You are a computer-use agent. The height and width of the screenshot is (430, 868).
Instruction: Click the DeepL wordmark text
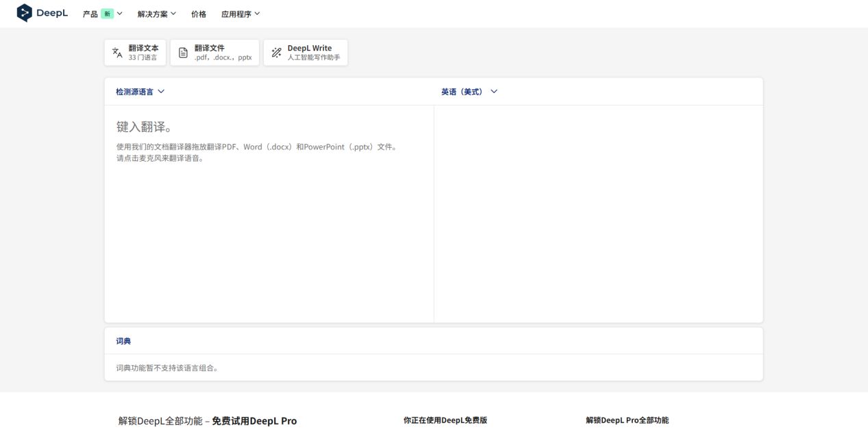coord(53,13)
